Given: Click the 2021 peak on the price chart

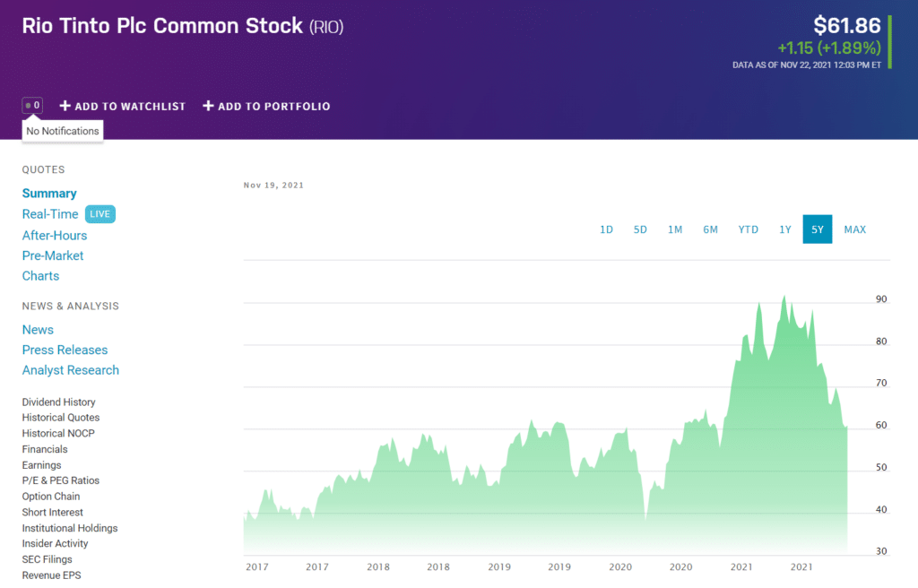Looking at the screenshot, I should 784,297.
